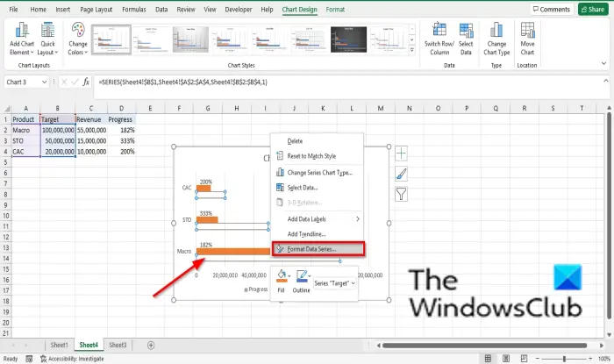Click the Insert Function fx icon

pos(86,82)
